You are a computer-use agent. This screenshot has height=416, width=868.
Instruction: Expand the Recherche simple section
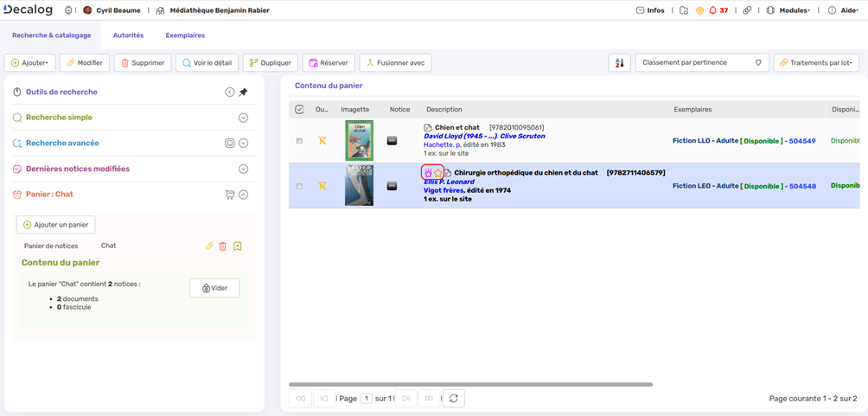243,118
